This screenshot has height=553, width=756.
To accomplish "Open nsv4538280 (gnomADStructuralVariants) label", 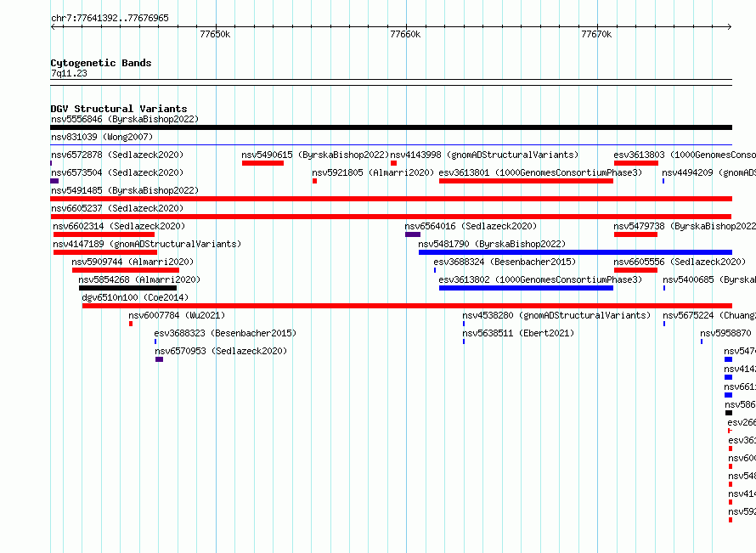I will coord(556,315).
